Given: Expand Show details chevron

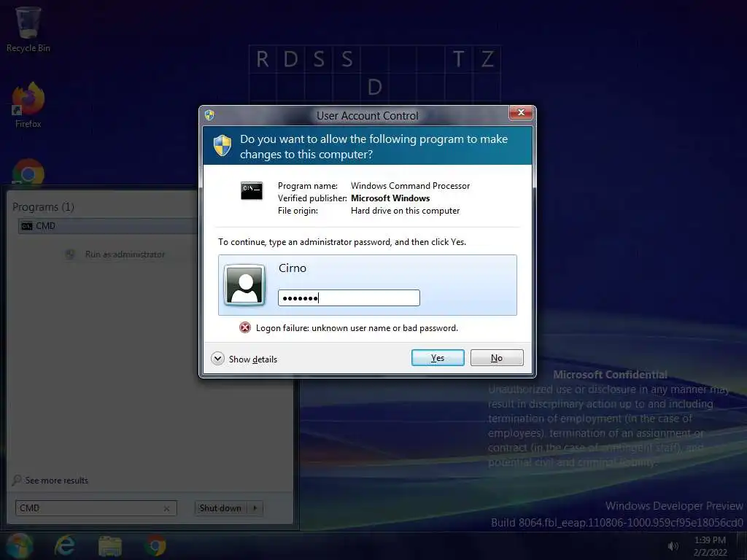Looking at the screenshot, I should coord(217,359).
